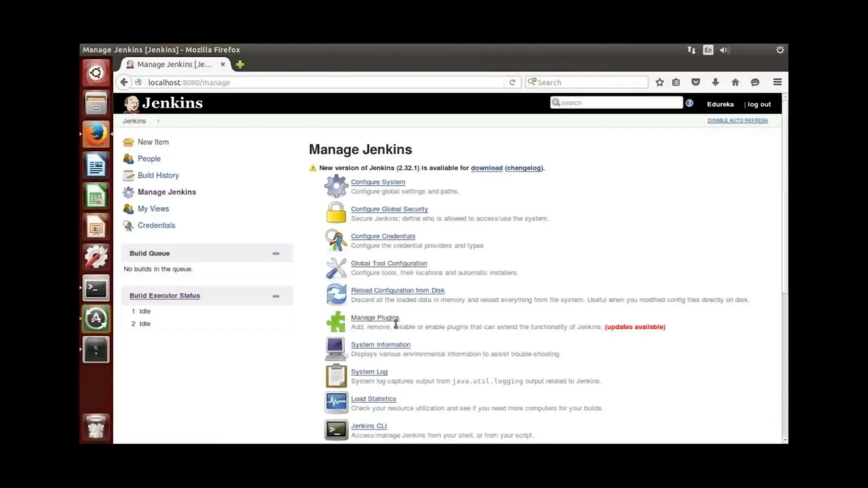Open the Load Statistics link
This screenshot has height=488, width=868.
click(373, 399)
